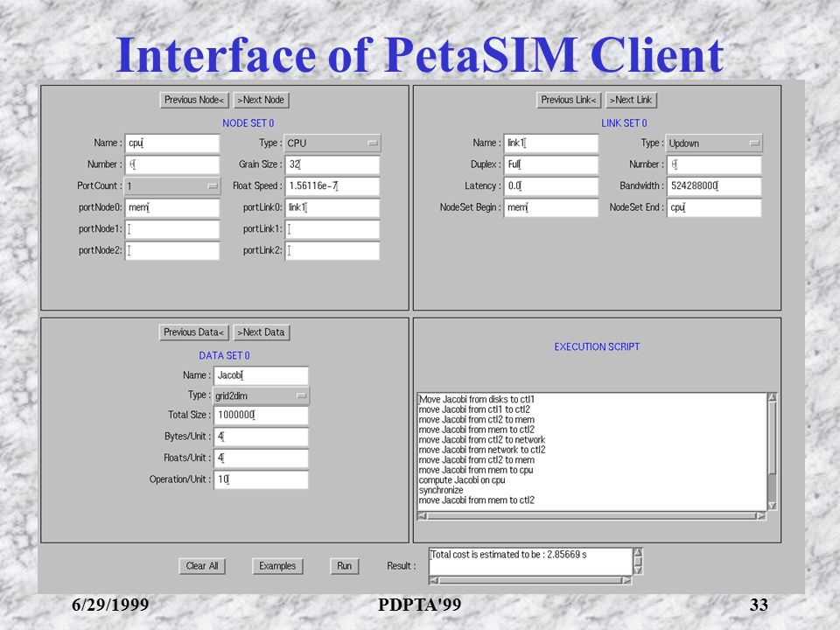Screen dimensions: 840x630
Task: Focus the Latency field
Action: [x=550, y=185]
